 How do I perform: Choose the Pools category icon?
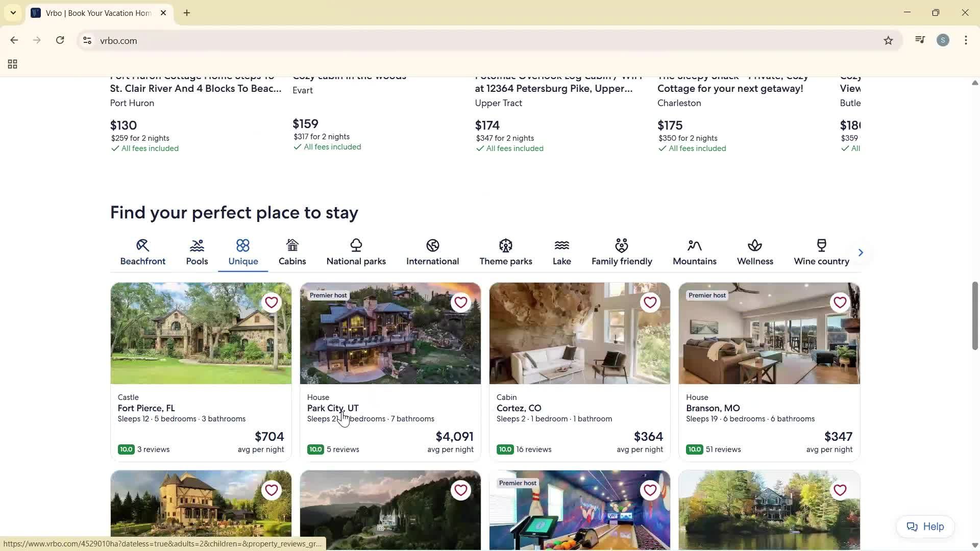click(197, 245)
